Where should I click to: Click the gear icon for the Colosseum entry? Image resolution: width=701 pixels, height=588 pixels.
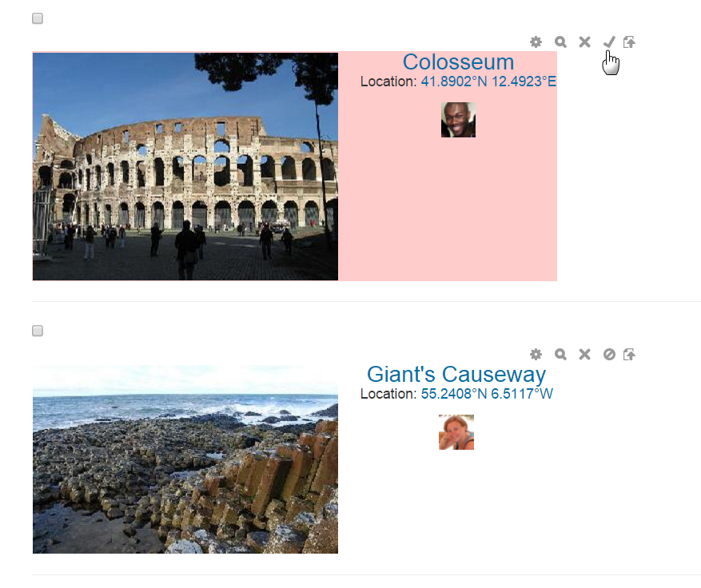click(536, 42)
